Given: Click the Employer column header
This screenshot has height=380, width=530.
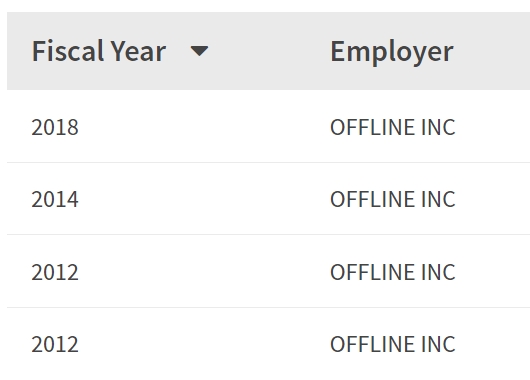Looking at the screenshot, I should click(391, 52).
